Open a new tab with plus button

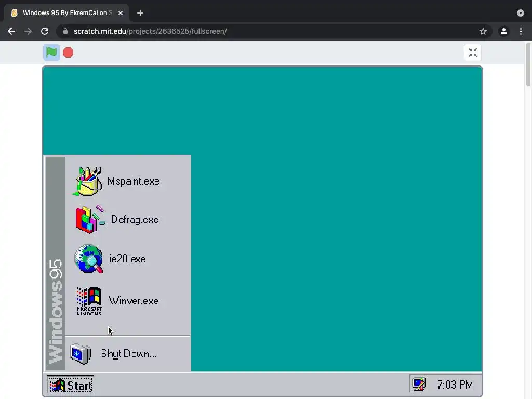(140, 13)
